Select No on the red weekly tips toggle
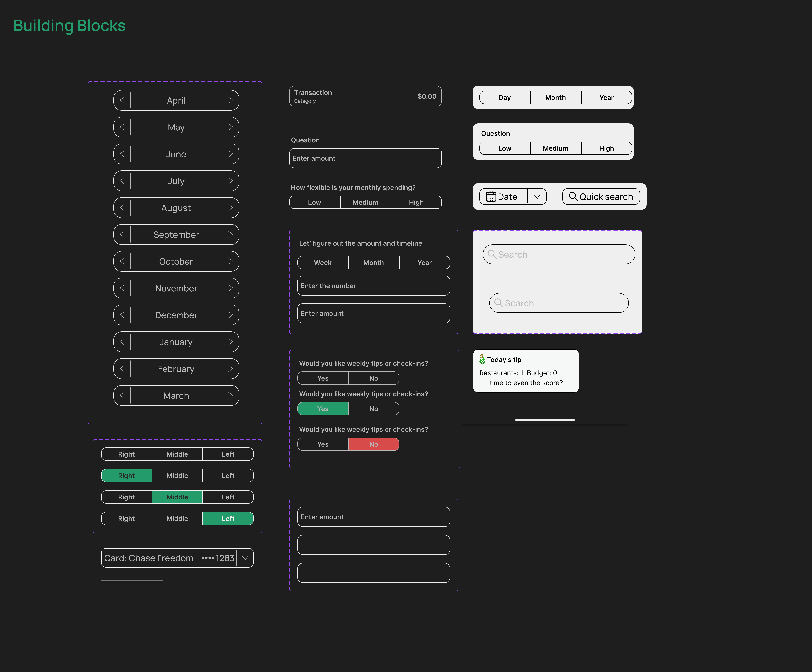The width and height of the screenshot is (812, 672). (374, 444)
